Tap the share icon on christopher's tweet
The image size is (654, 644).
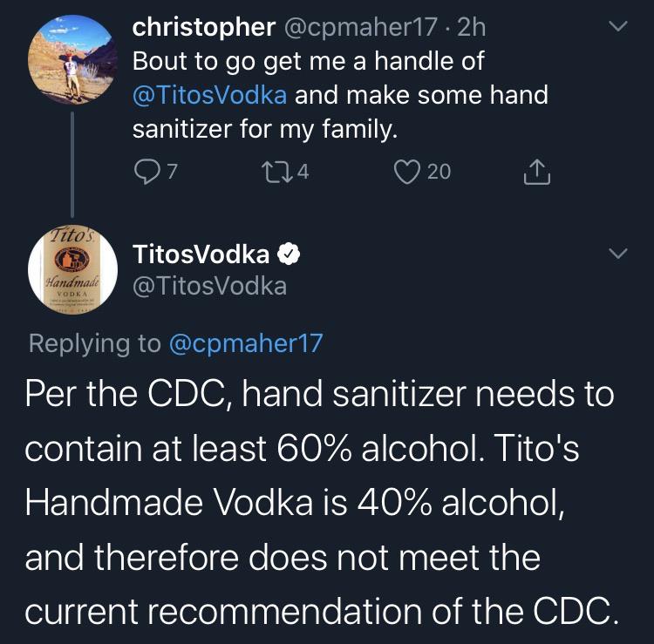tap(536, 173)
